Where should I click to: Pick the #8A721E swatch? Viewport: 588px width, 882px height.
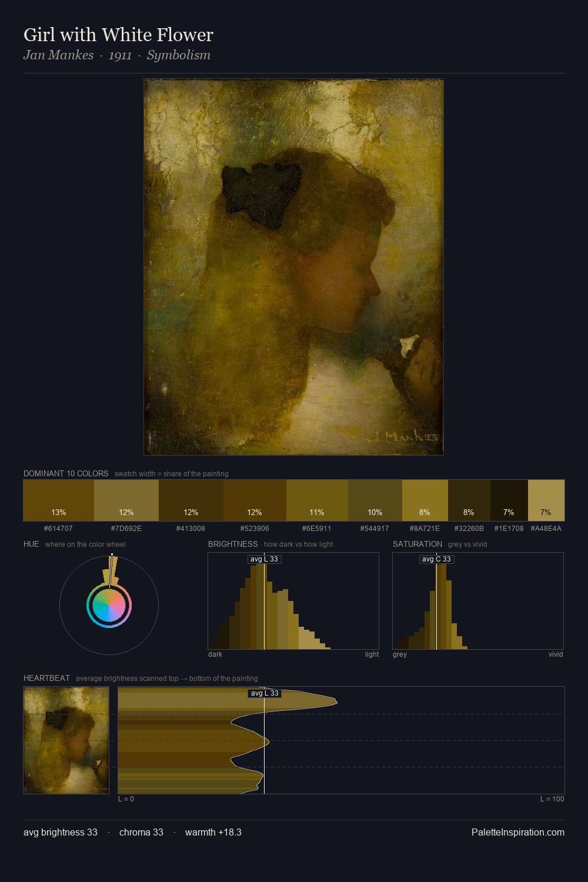[425, 500]
